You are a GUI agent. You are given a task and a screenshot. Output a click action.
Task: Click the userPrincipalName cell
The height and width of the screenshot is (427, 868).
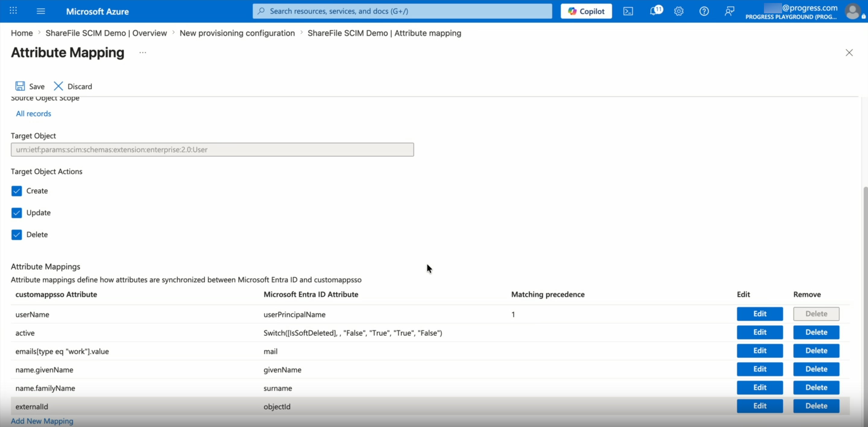pos(295,315)
